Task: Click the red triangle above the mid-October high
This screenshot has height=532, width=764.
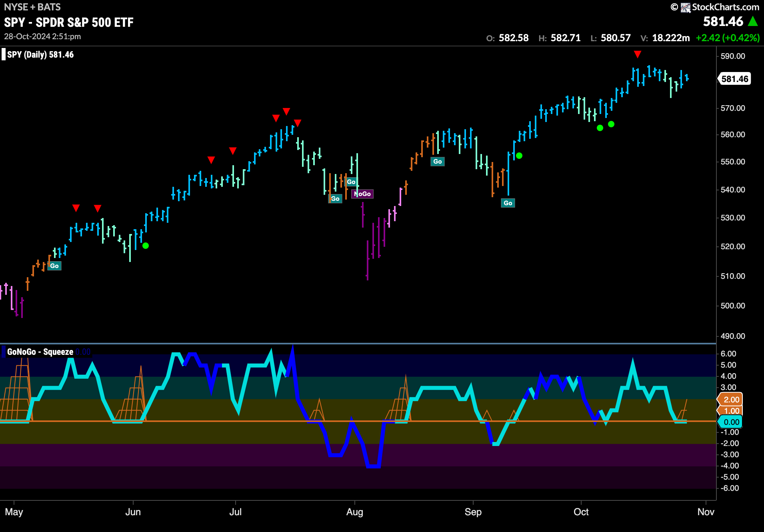Action: [x=638, y=54]
